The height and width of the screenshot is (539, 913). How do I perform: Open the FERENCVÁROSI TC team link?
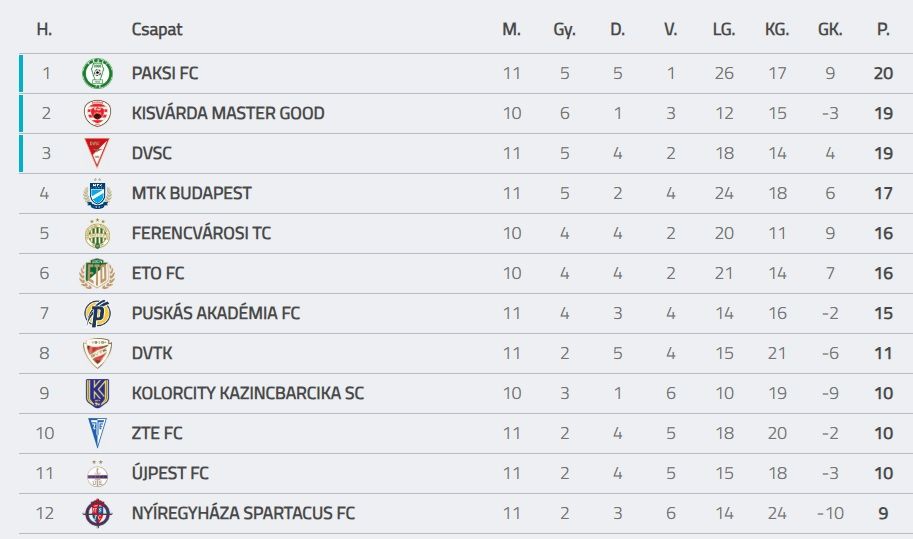(x=201, y=233)
